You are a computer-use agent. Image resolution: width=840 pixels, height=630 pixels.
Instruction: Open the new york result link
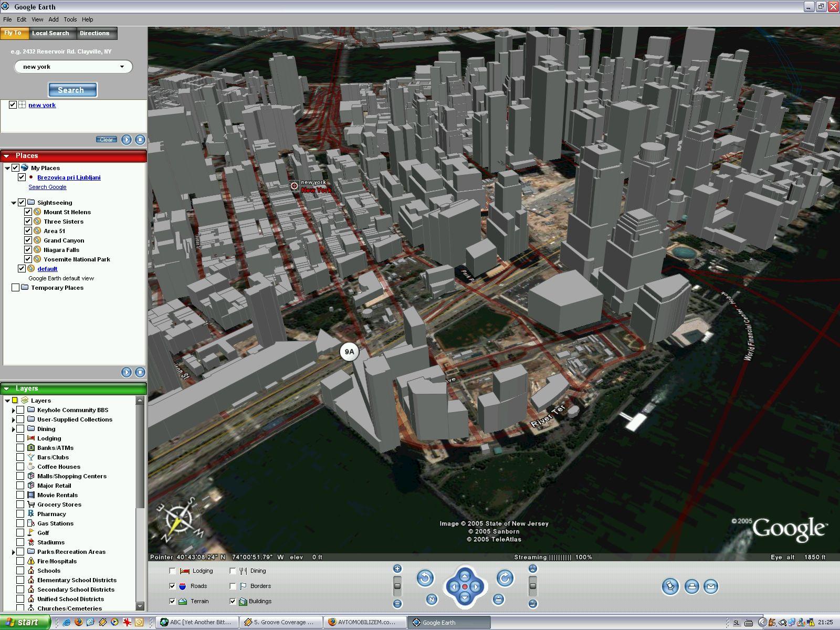(42, 105)
